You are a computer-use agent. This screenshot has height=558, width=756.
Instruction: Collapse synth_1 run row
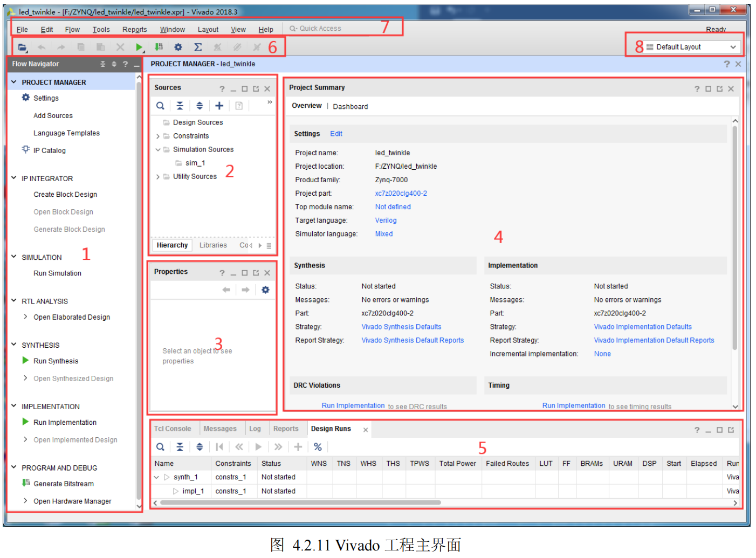tap(156, 477)
